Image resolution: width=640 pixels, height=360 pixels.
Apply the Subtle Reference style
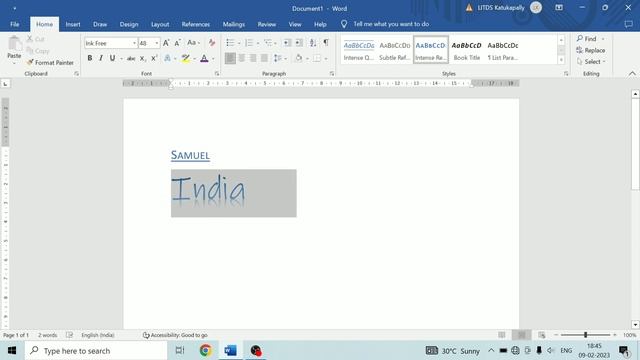click(x=395, y=50)
